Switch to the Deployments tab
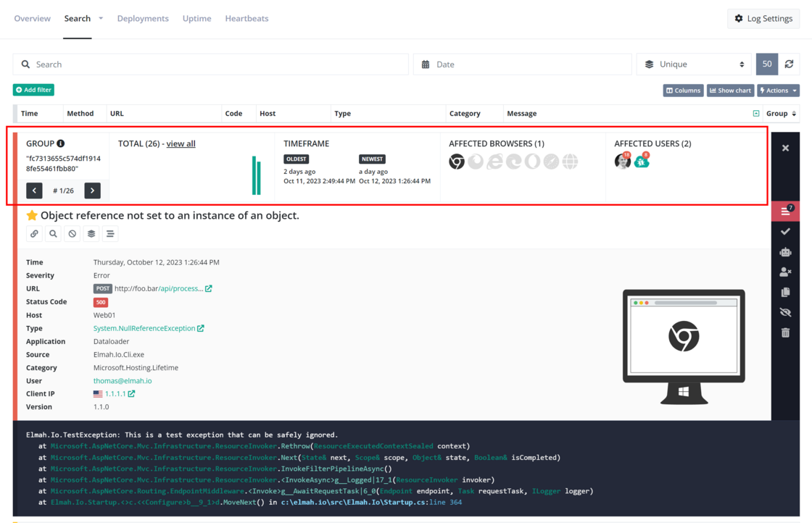Screen dimensions: 812x523 click(x=143, y=18)
